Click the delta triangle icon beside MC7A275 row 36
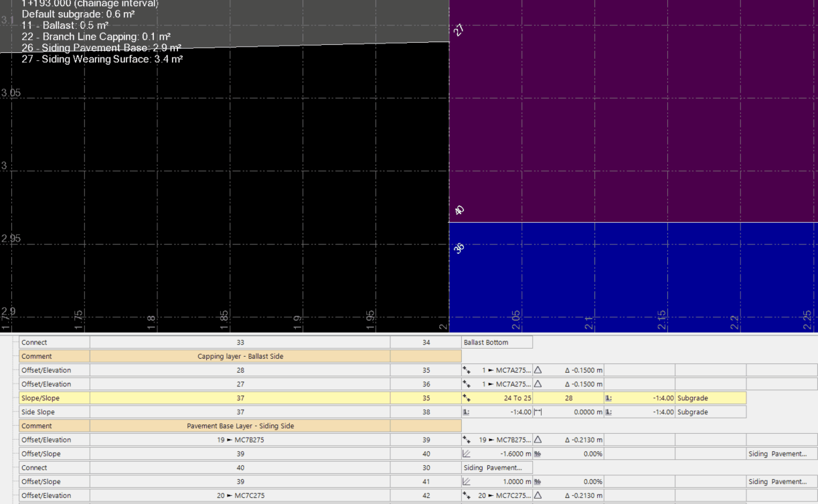 pyautogui.click(x=537, y=384)
